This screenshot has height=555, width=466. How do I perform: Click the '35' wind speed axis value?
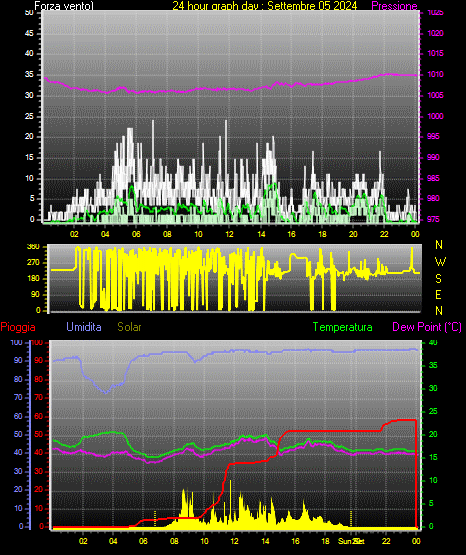(29, 74)
